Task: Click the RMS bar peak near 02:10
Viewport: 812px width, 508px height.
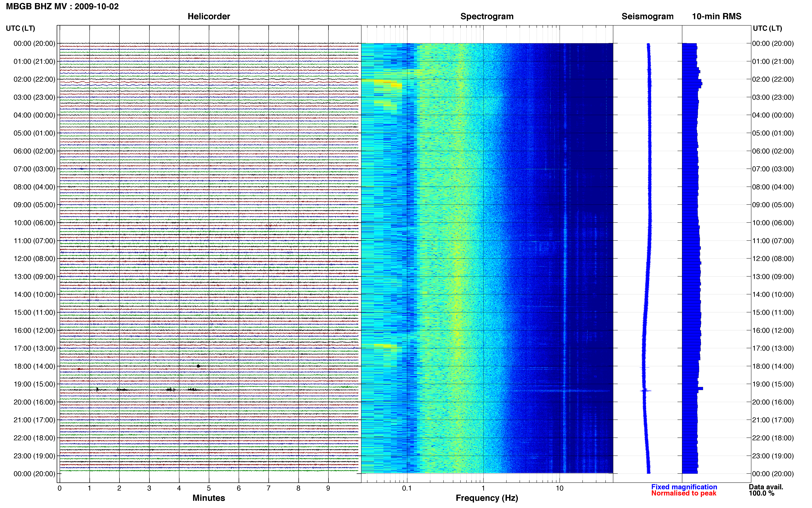Action: [x=692, y=84]
